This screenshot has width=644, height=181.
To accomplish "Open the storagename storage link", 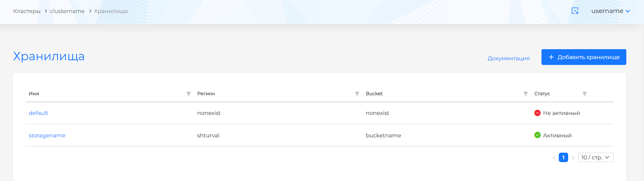I will 47,135.
